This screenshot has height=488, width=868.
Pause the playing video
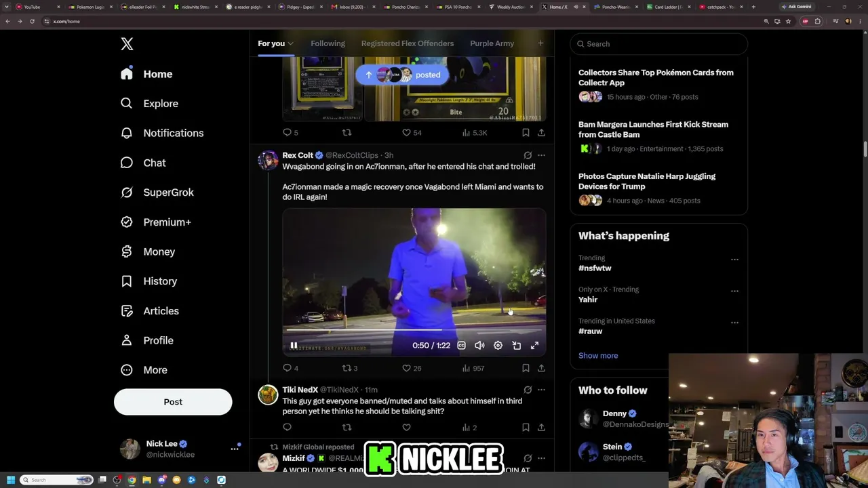pyautogui.click(x=294, y=346)
